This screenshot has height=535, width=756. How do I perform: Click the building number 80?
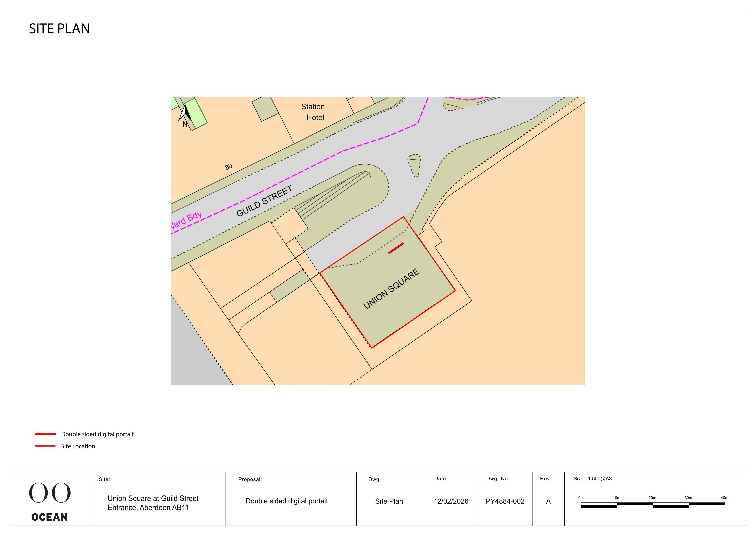tap(228, 167)
